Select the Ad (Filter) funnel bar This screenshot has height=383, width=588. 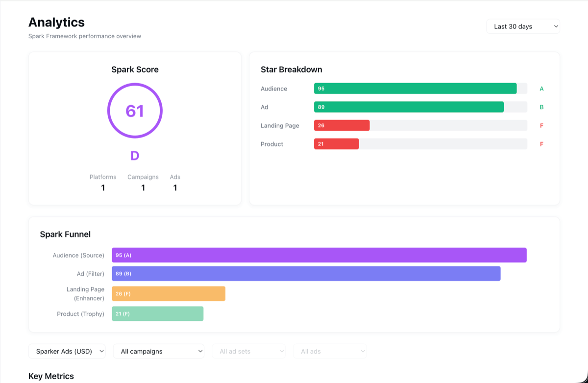click(306, 274)
